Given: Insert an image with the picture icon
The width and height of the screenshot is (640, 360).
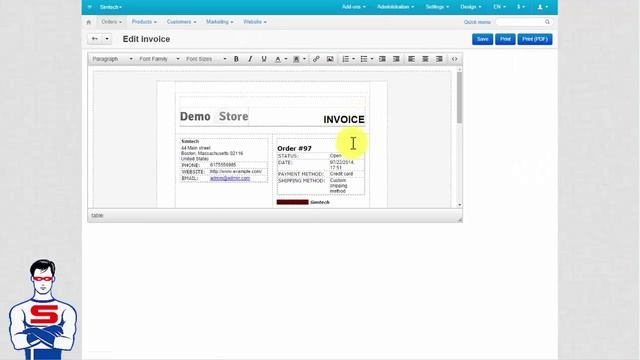Looking at the screenshot, I should tap(330, 59).
